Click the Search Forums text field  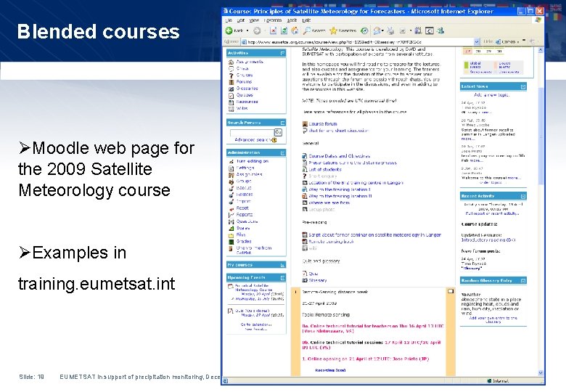point(252,132)
